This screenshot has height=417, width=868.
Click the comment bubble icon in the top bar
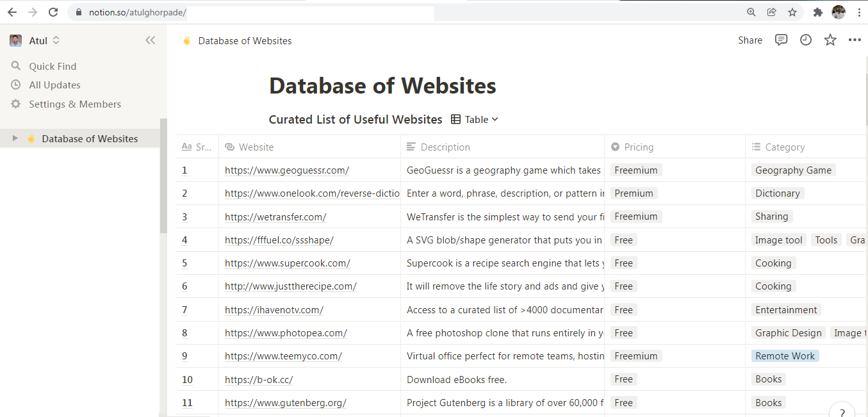780,40
